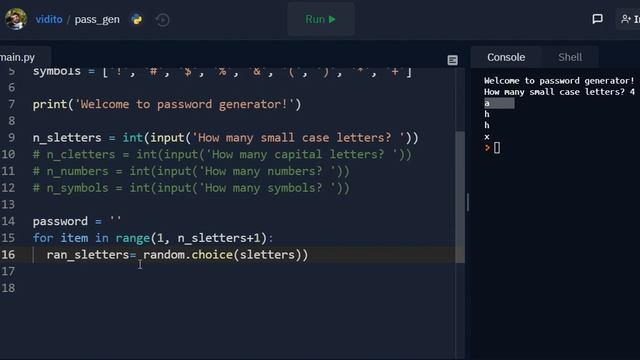Click empty line 17 in editor
640x360 pixels.
(243, 271)
